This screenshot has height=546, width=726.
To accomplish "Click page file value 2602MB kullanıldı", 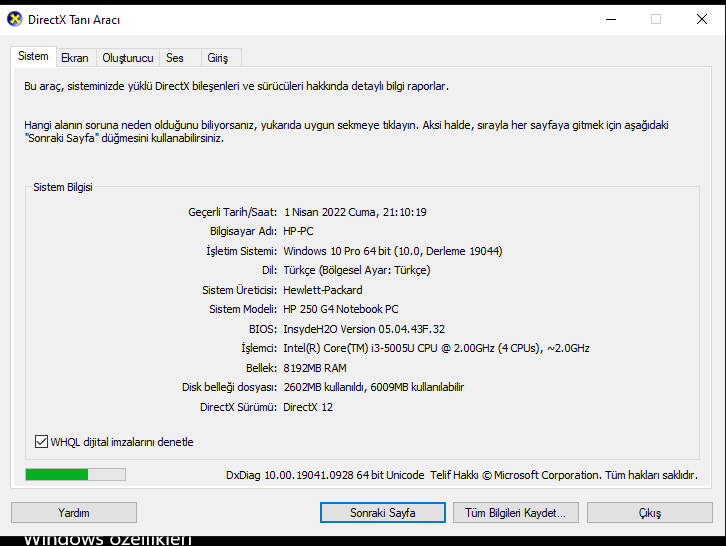I will [374, 387].
